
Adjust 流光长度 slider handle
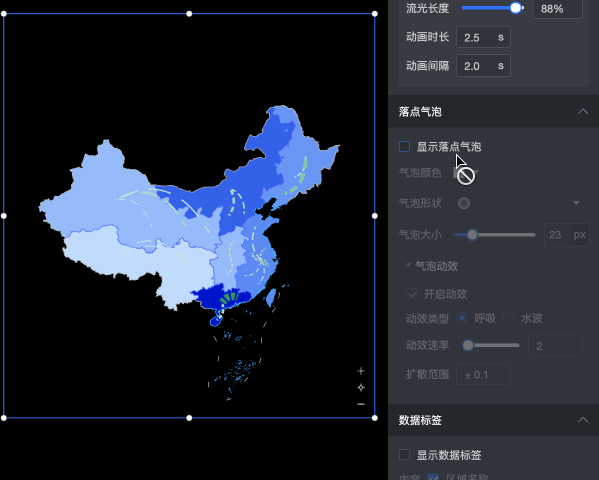pos(516,8)
